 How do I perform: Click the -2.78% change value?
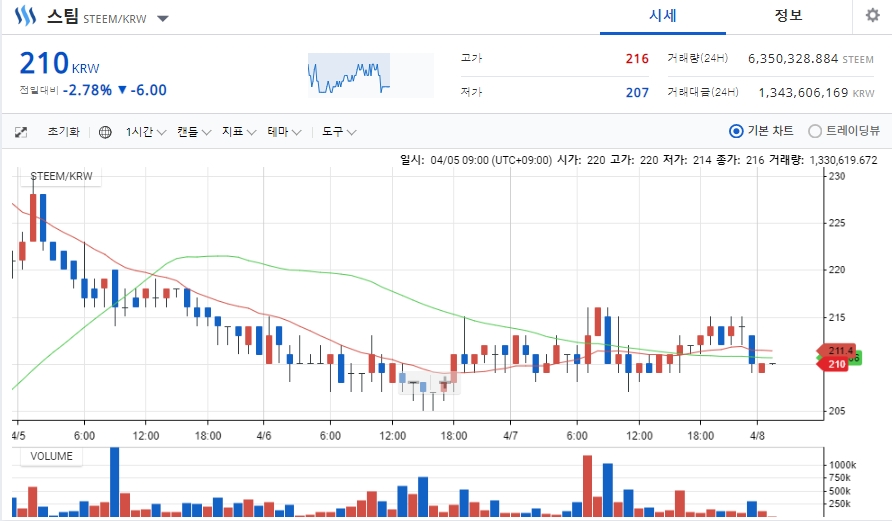coord(87,90)
